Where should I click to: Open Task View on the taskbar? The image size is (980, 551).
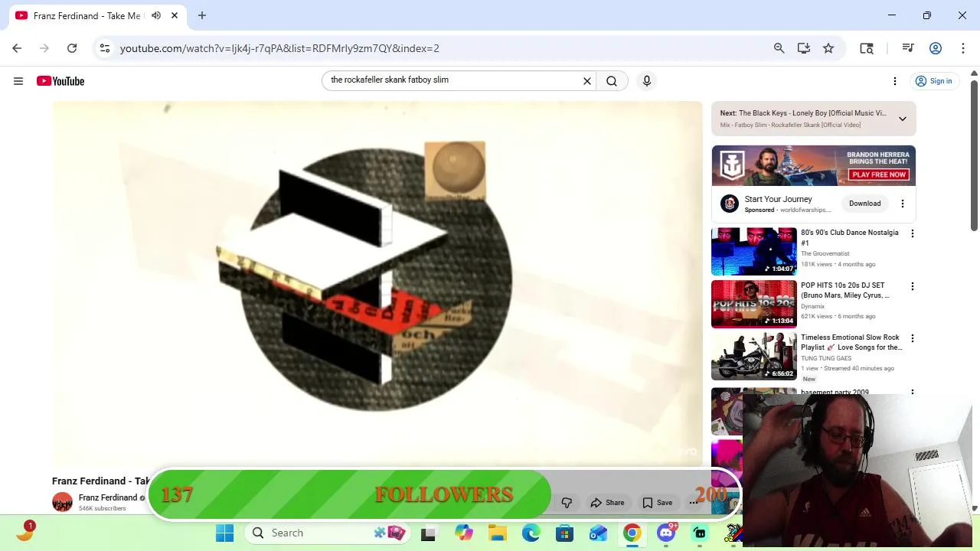[x=428, y=533]
